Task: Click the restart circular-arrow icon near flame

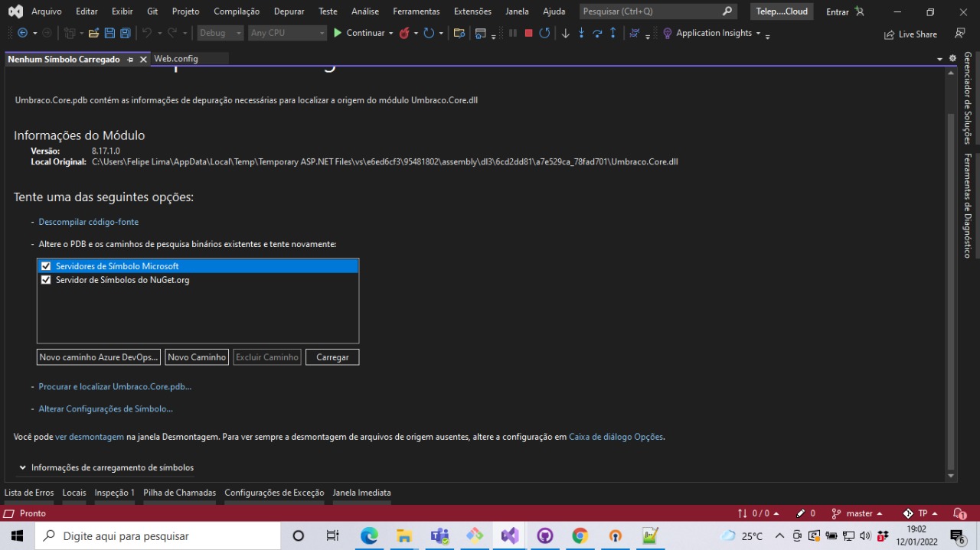Action: pos(429,33)
